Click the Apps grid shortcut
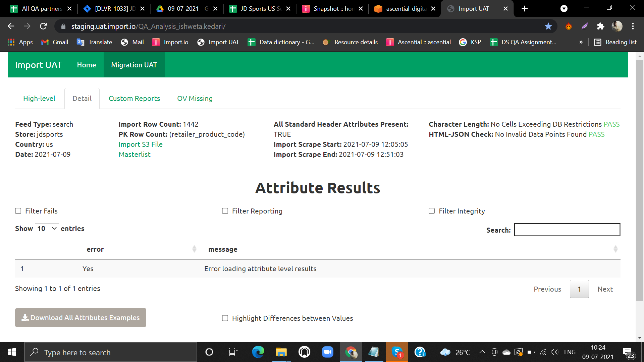The image size is (644, 362). click(x=20, y=42)
